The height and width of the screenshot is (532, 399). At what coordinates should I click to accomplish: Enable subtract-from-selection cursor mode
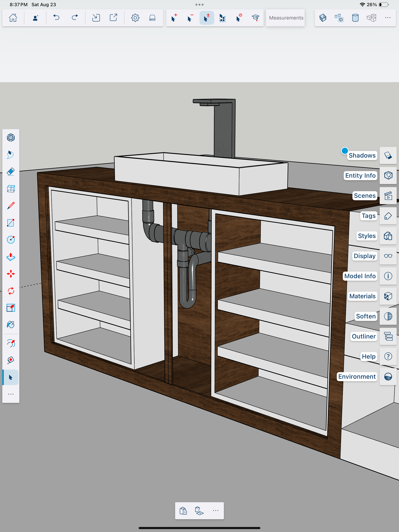point(190,18)
